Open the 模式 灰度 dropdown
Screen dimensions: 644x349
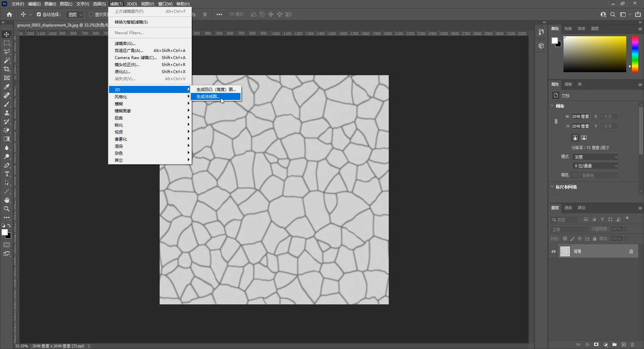pyautogui.click(x=595, y=157)
